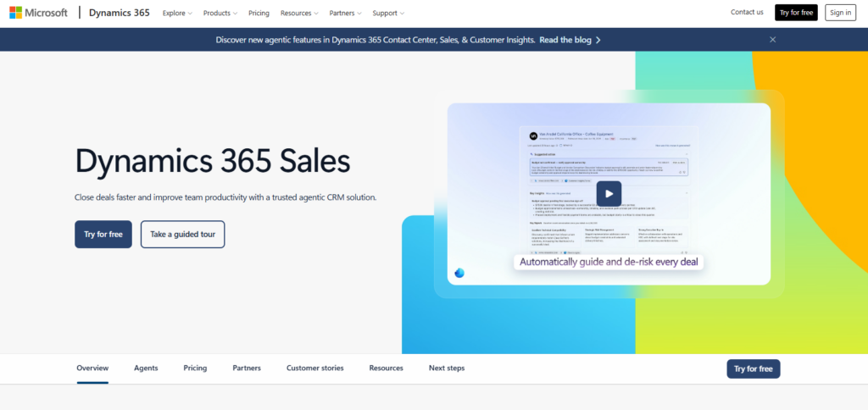Screen dimensions: 868x410
Task: Switch to the Agents tab
Action: click(x=146, y=368)
